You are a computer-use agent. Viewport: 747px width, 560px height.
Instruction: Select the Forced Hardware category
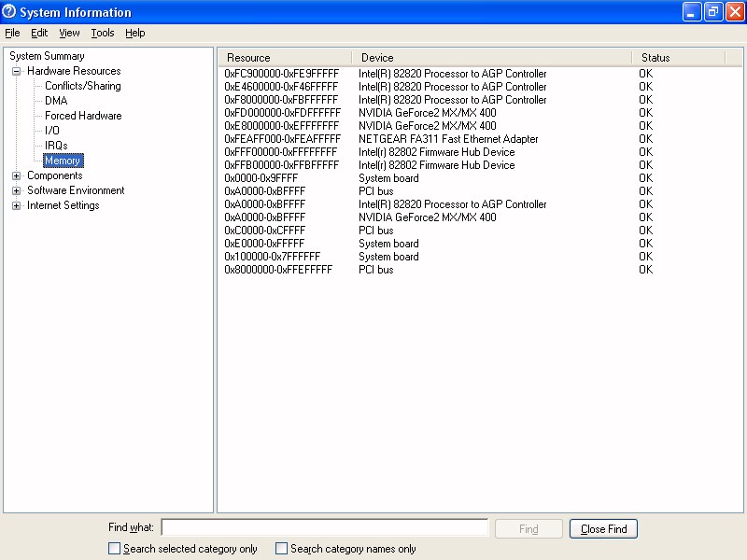83,116
